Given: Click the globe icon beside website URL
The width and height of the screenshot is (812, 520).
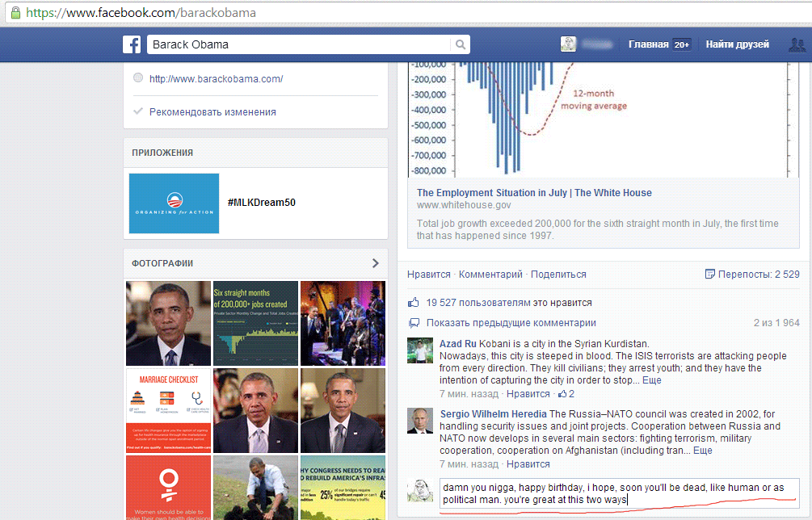Looking at the screenshot, I should [x=138, y=78].
